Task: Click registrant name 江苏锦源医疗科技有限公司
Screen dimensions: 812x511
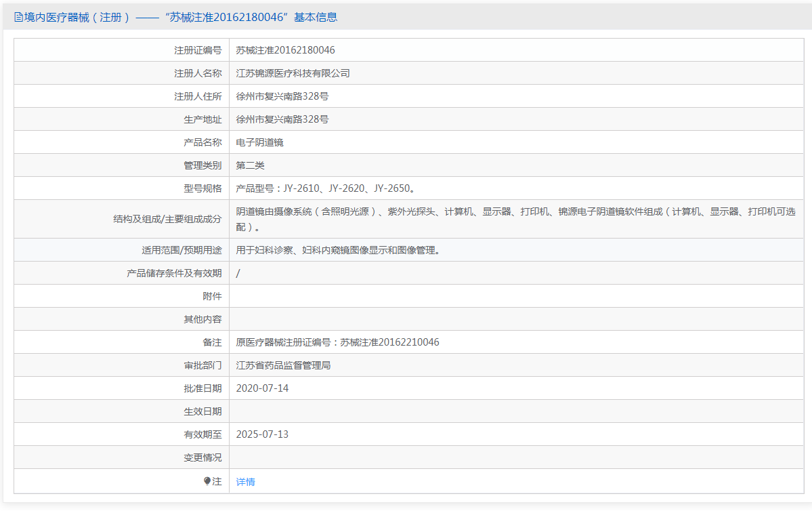Action: click(x=293, y=73)
